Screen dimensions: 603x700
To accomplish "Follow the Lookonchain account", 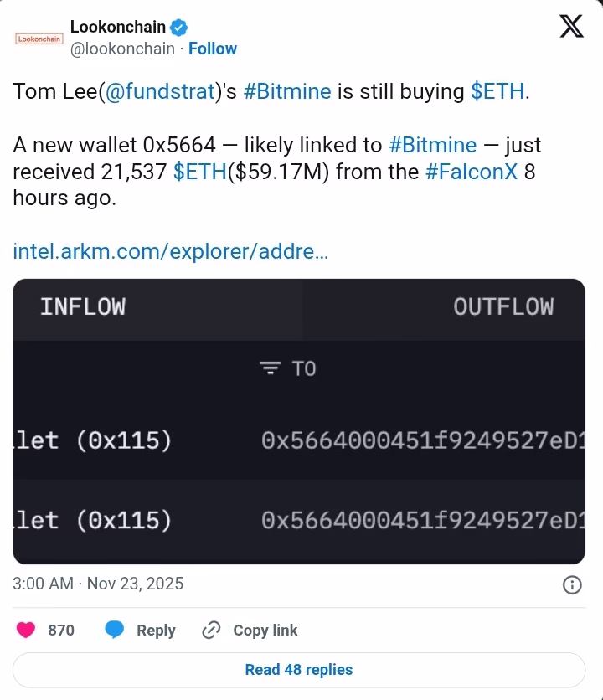I will point(213,49).
